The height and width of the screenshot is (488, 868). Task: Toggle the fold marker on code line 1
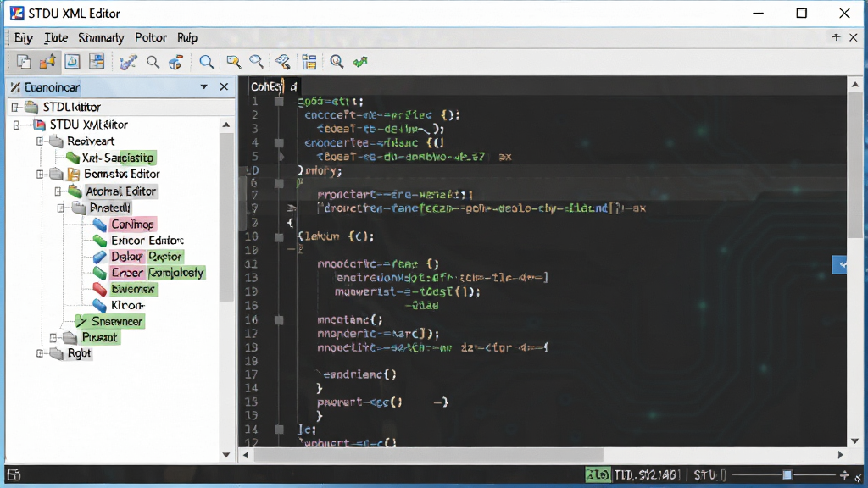pos(279,102)
